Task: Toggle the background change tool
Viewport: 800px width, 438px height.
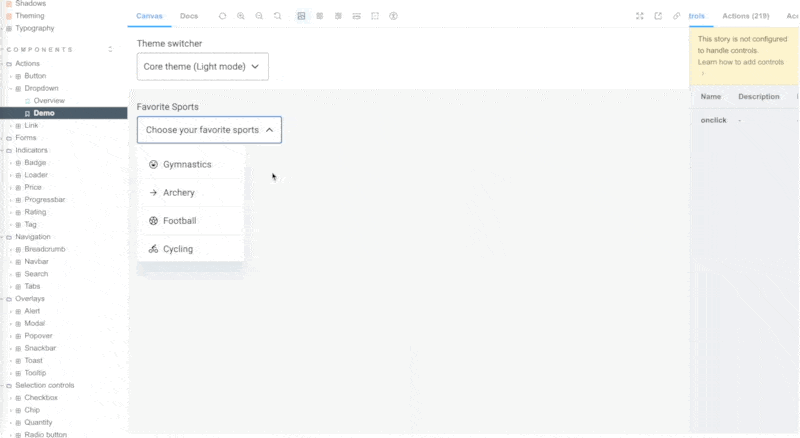Action: [x=302, y=16]
